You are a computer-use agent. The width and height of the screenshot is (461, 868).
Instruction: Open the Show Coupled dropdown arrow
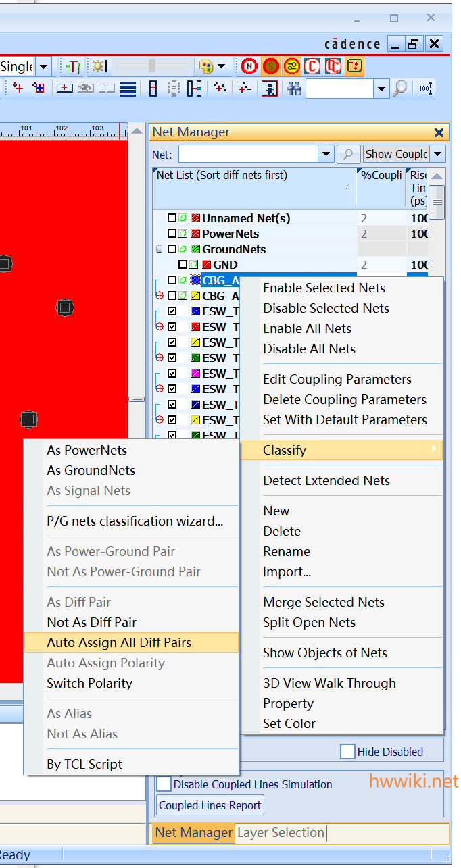tap(438, 154)
